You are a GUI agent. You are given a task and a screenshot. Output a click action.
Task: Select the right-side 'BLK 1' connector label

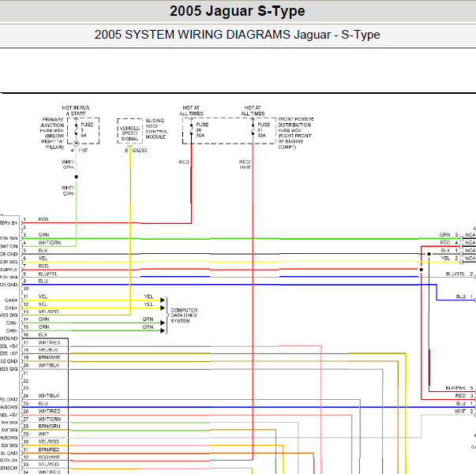coord(450,251)
